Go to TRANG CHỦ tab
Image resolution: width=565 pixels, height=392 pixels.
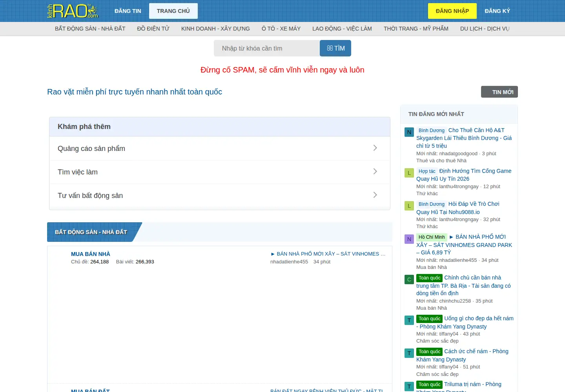coord(173,11)
